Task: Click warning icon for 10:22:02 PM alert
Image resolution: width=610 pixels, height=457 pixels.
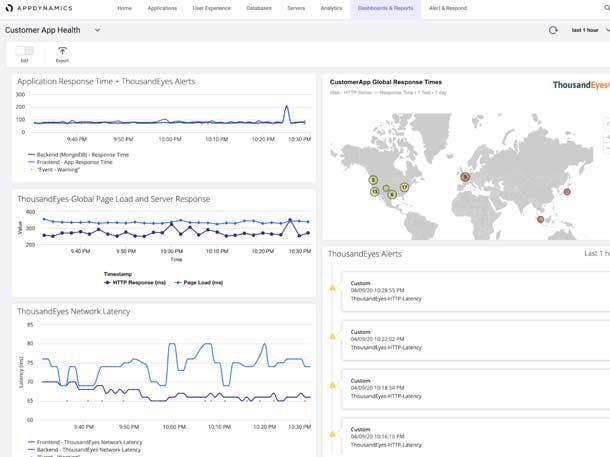Action: (333, 336)
